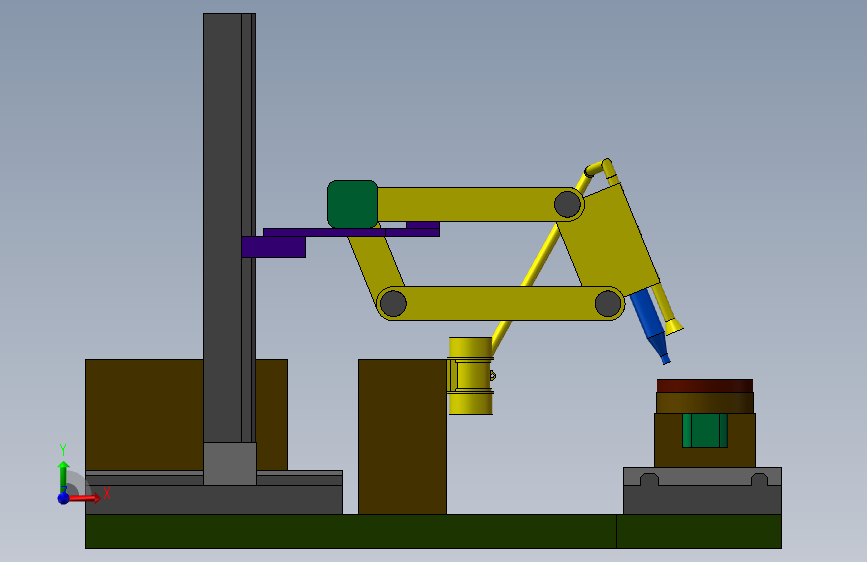Select the right section of the dark green base
Viewport: 867px width, 562px height.
699,532
